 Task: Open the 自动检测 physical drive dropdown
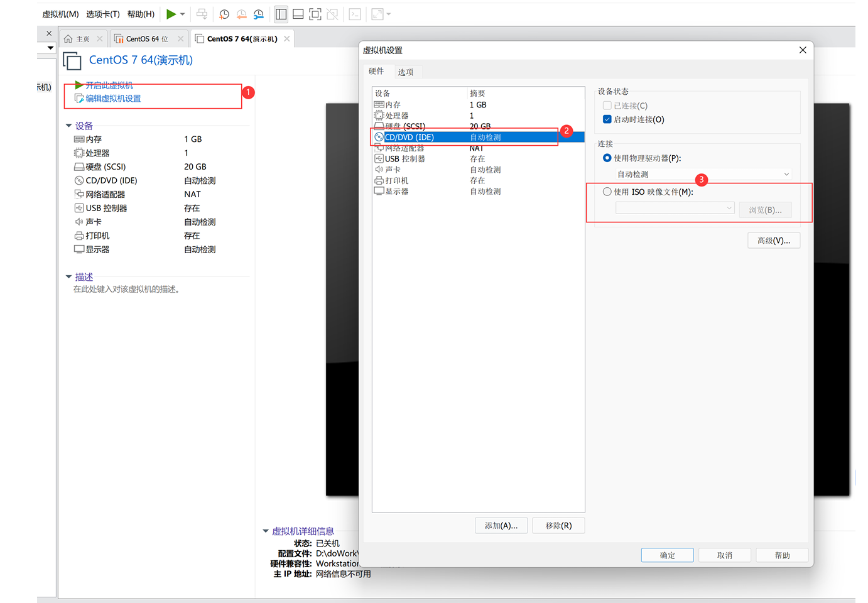coord(703,174)
